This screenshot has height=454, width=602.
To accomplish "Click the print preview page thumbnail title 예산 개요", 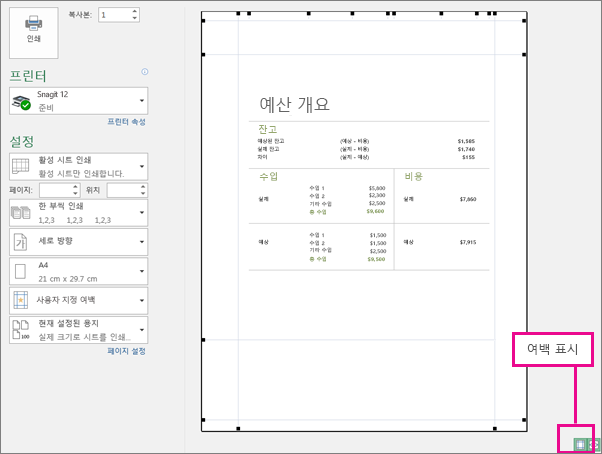I will click(294, 104).
